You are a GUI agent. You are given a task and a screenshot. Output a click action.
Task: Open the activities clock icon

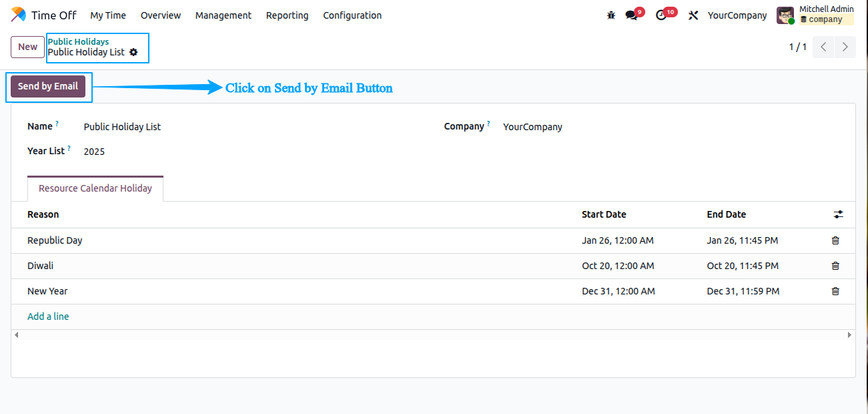click(661, 15)
